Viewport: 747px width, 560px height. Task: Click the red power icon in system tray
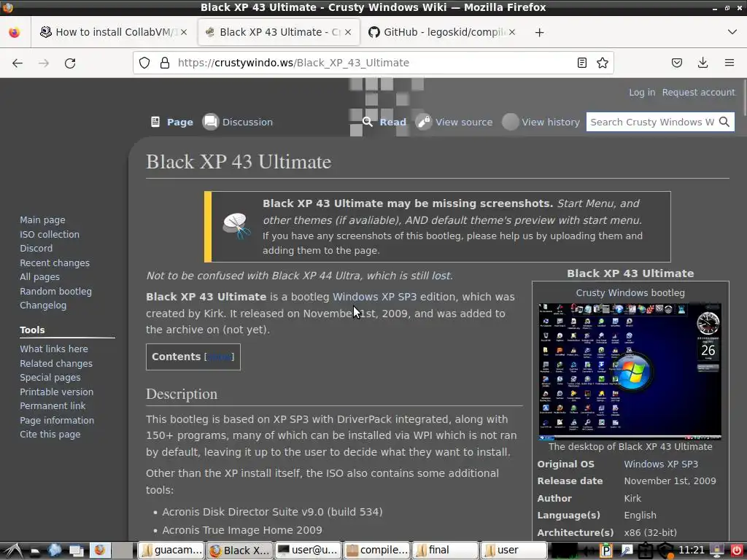coord(737,551)
